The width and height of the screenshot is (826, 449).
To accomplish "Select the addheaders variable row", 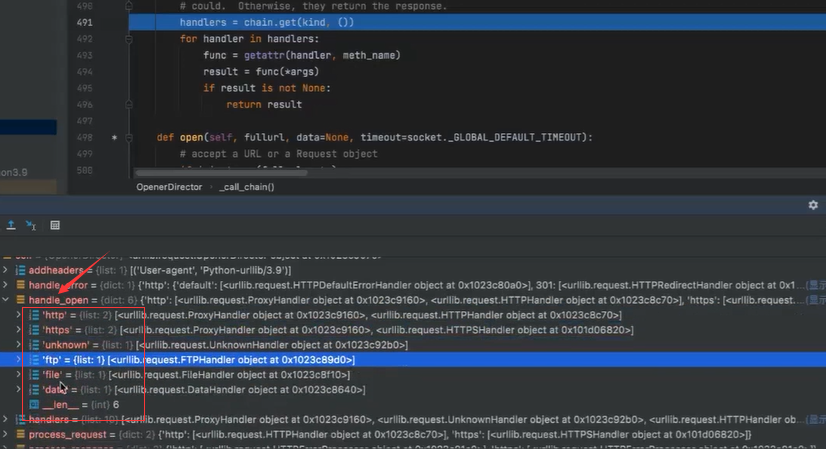I will pyautogui.click(x=413, y=270).
